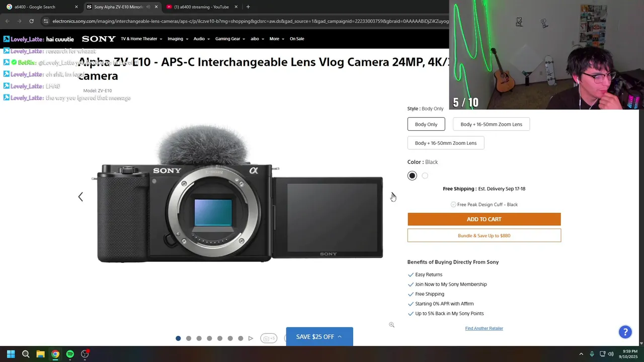Expand the Audio navigation menu
The image size is (644, 362).
point(202,39)
